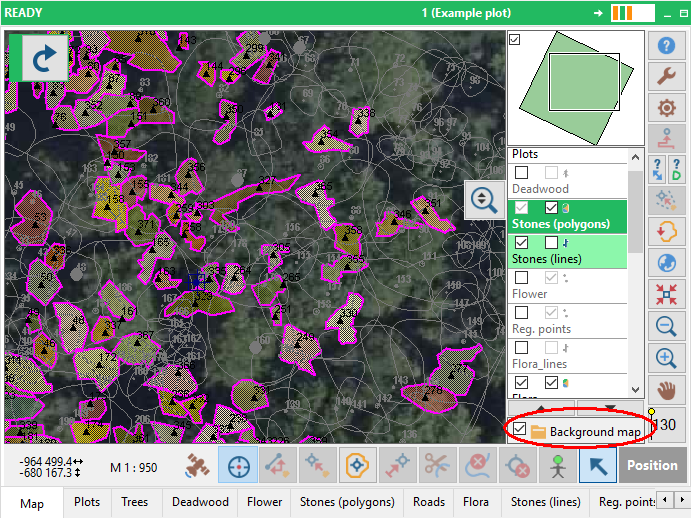The height and width of the screenshot is (518, 691).
Task: Open the Roads tab
Action: point(429,502)
